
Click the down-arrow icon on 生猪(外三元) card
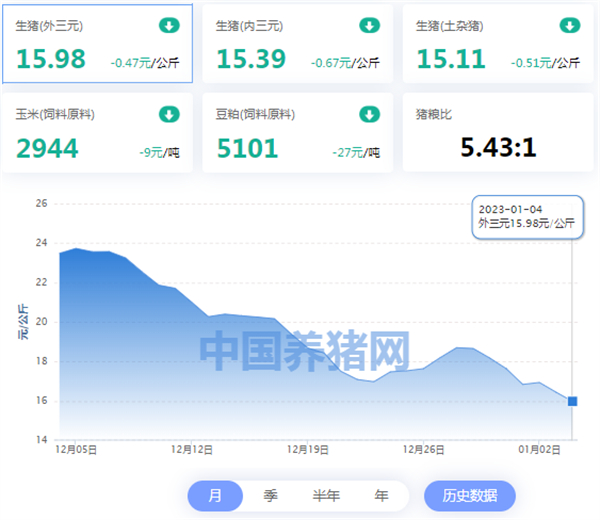click(169, 26)
